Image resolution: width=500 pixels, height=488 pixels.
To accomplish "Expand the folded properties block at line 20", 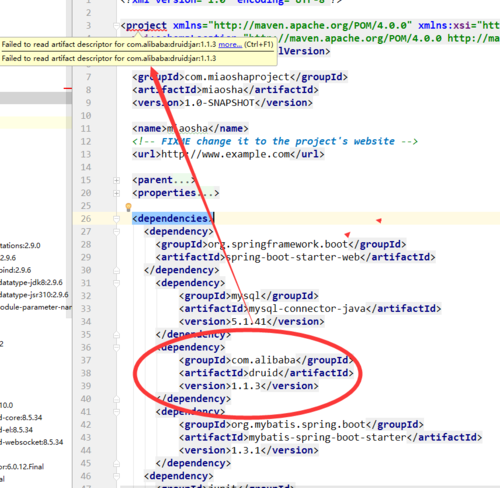I will (x=116, y=193).
